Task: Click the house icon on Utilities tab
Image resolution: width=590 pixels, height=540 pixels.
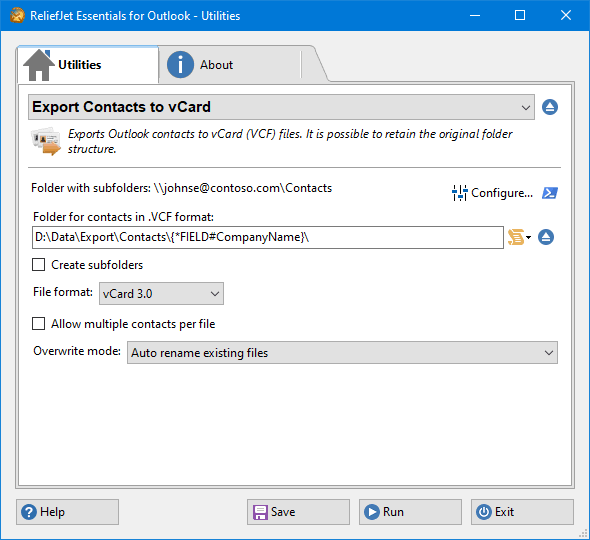Action: tap(39, 65)
